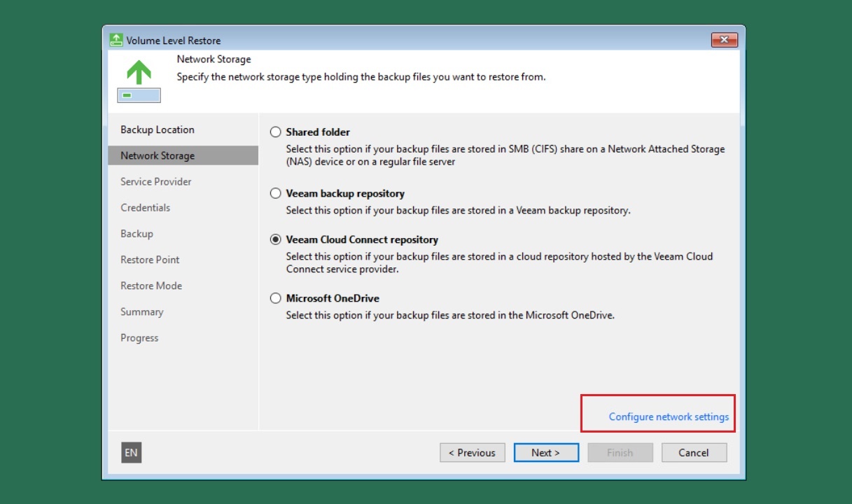Image resolution: width=852 pixels, height=504 pixels.
Task: Open the Service Provider step
Action: point(156,182)
